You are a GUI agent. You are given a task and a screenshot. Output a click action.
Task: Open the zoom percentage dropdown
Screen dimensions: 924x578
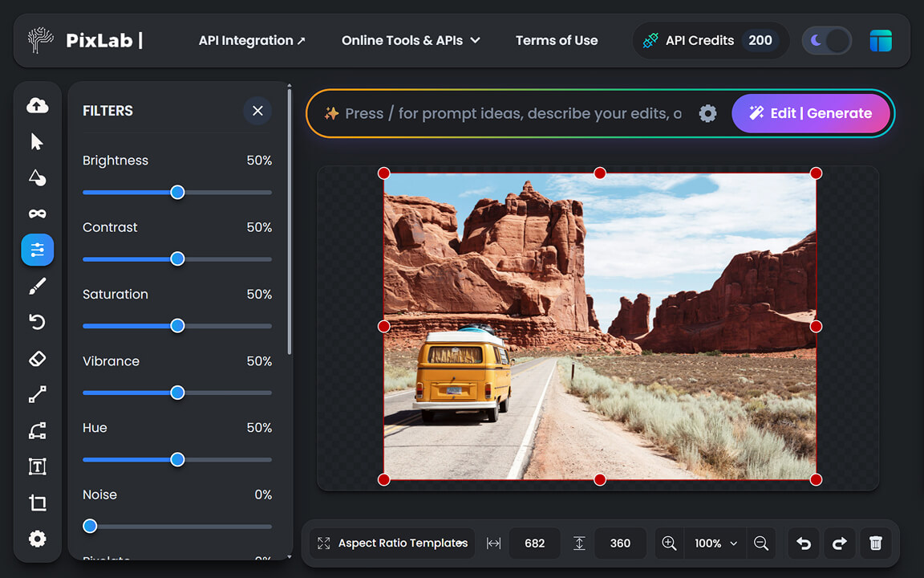tap(713, 543)
